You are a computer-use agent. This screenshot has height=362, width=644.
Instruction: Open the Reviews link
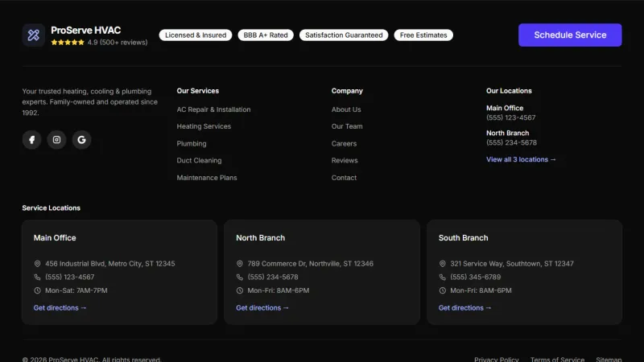click(345, 160)
